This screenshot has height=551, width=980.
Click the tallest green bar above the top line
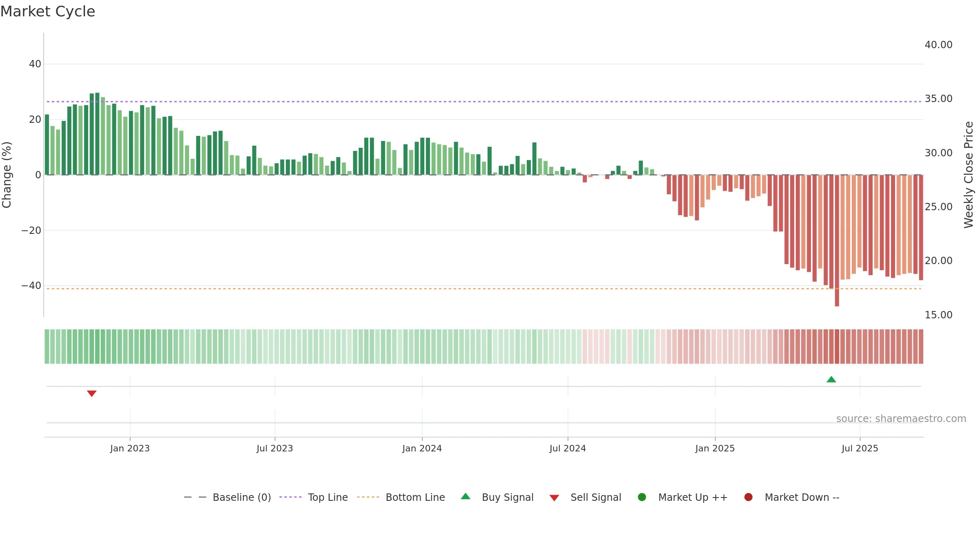[x=97, y=134]
